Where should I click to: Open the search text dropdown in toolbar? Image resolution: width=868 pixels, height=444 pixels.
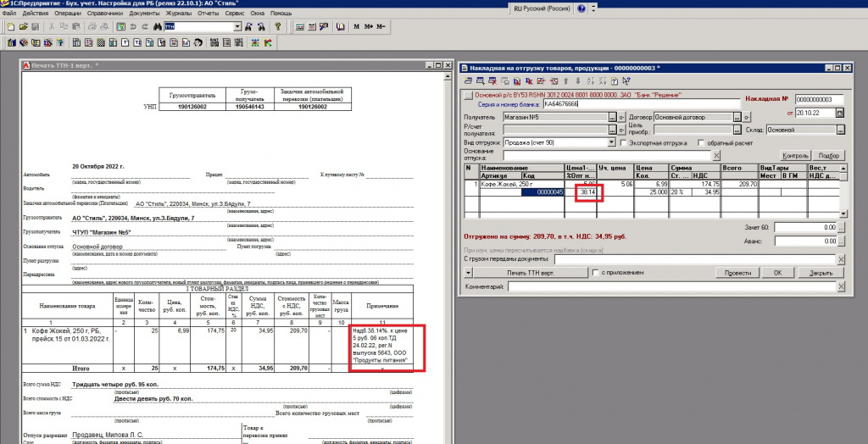(x=237, y=27)
